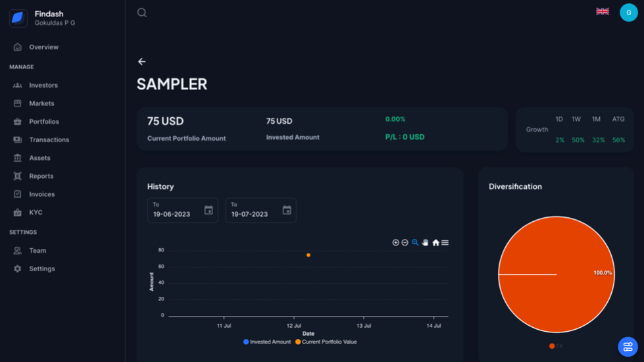Open the chart hamburger menu
Image resolution: width=644 pixels, height=362 pixels.
tap(445, 243)
